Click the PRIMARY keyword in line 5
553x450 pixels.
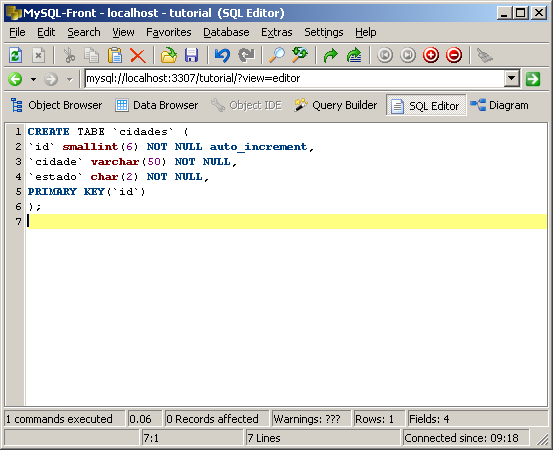click(x=52, y=191)
